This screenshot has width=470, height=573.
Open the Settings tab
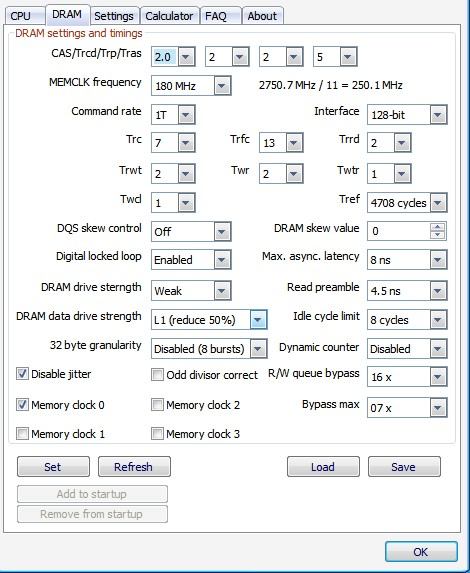pos(114,16)
